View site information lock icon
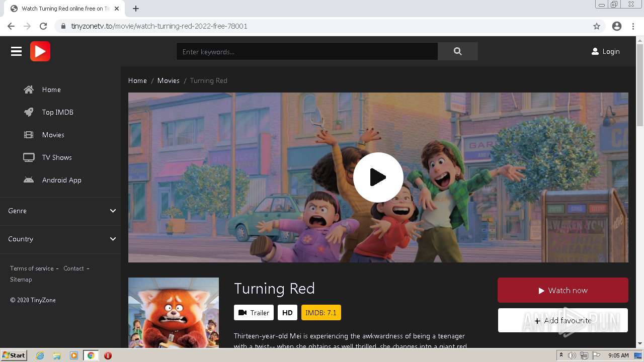This screenshot has width=644, height=362. pos(63,26)
